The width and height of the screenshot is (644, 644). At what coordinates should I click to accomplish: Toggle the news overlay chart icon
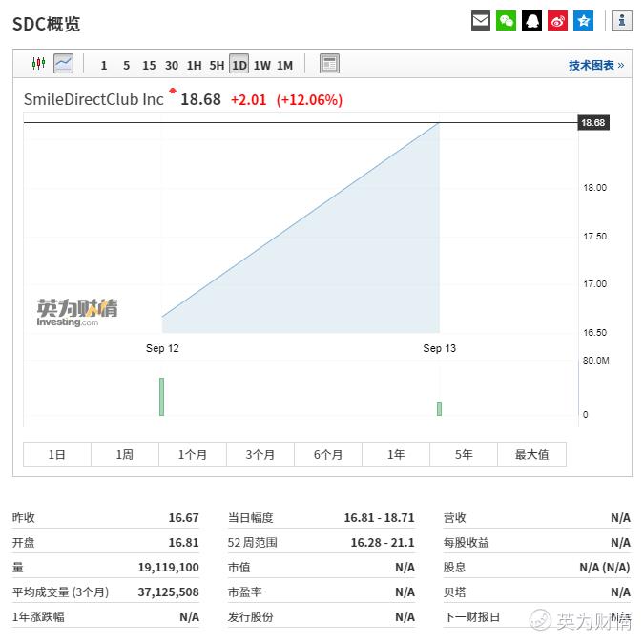point(329,64)
